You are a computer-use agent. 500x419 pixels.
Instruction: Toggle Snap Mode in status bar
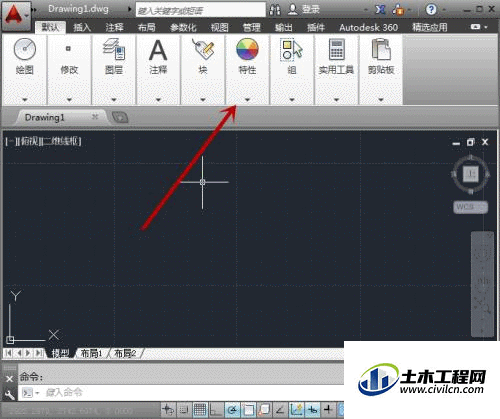coord(184,409)
